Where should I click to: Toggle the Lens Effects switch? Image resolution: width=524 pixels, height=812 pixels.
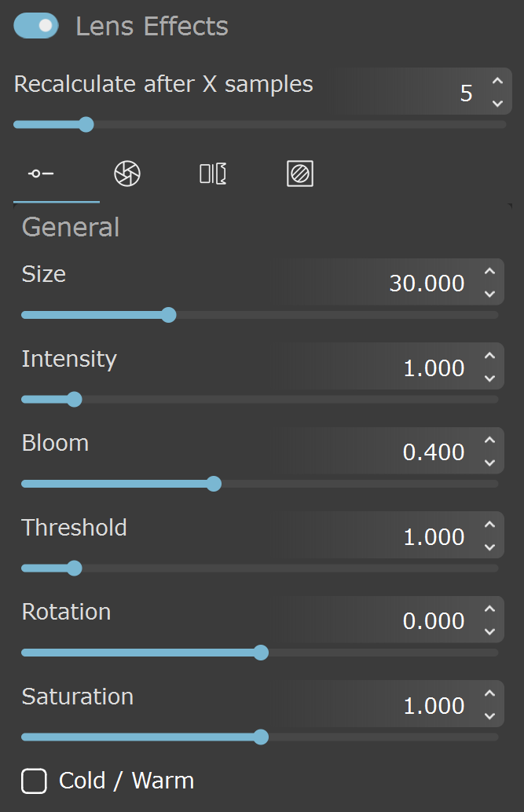[x=36, y=26]
